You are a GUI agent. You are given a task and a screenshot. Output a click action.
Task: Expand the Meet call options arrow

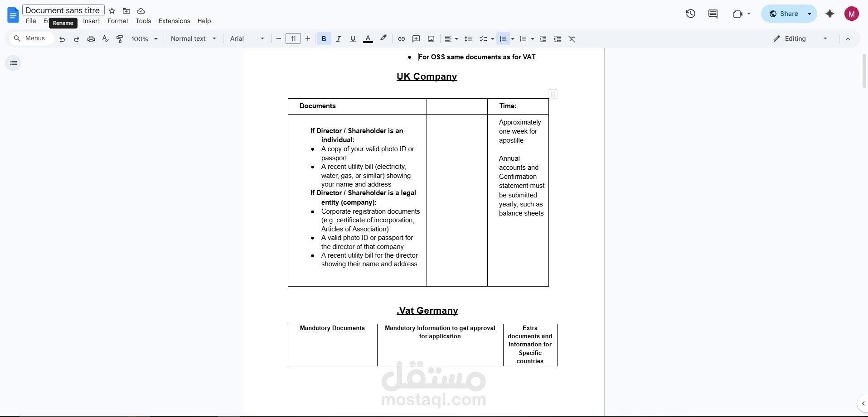[x=749, y=14]
